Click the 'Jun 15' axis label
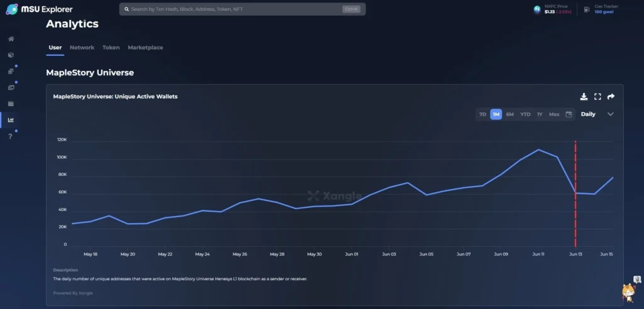644x309 pixels. (x=607, y=254)
